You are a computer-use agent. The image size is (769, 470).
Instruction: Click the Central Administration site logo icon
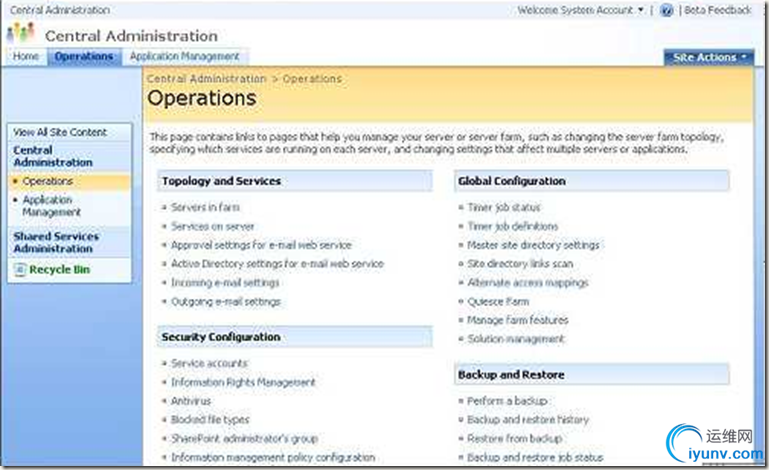click(x=21, y=33)
